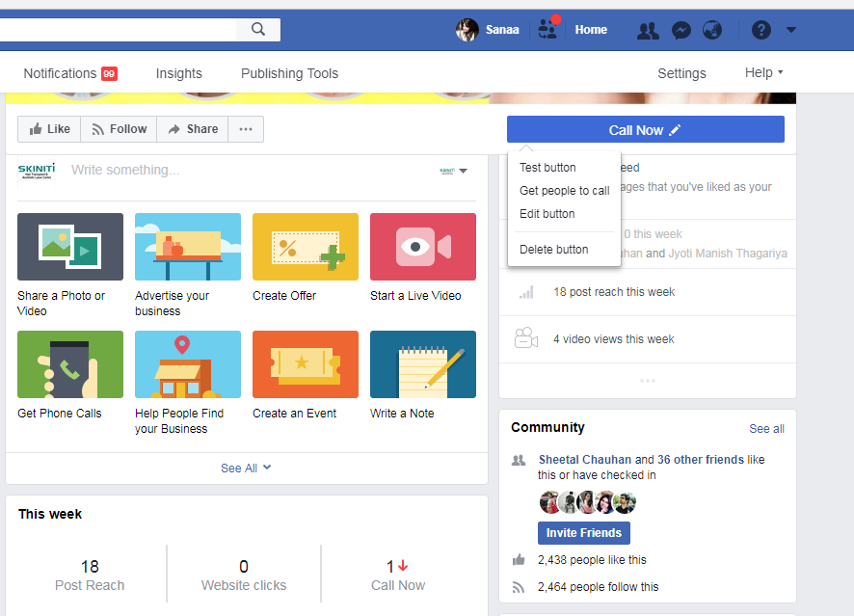Open Sanaa's profile picture
The height and width of the screenshot is (616, 854).
pyautogui.click(x=467, y=30)
